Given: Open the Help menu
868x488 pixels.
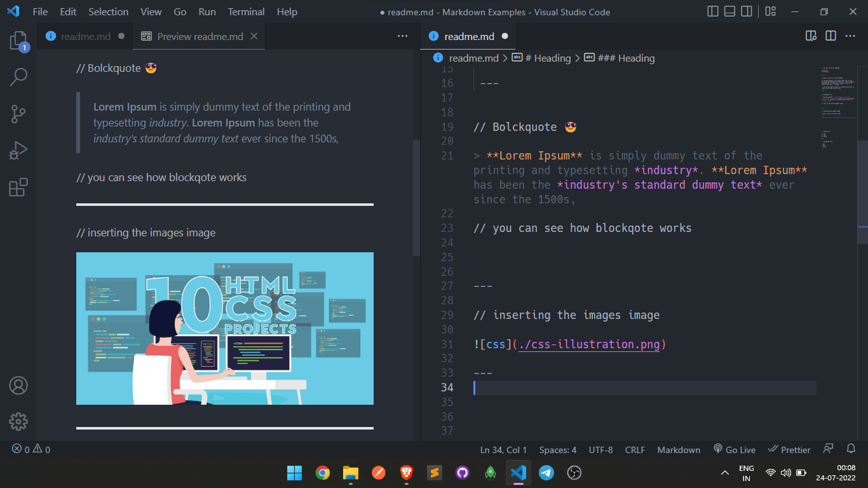Looking at the screenshot, I should click(287, 11).
